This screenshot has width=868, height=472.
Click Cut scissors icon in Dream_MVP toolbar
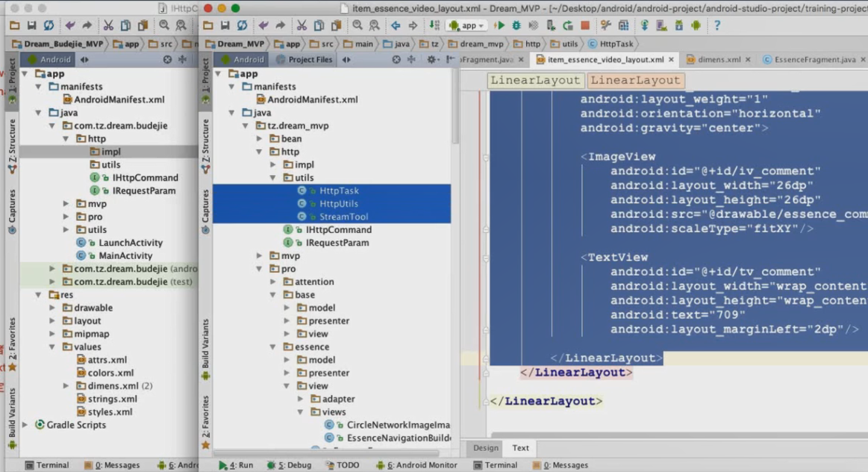(x=302, y=25)
